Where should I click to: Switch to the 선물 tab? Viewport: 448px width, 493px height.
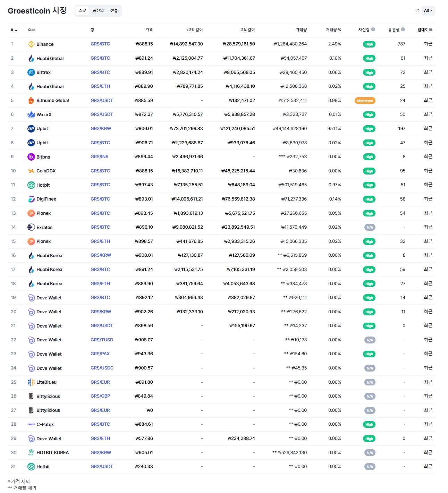point(114,11)
